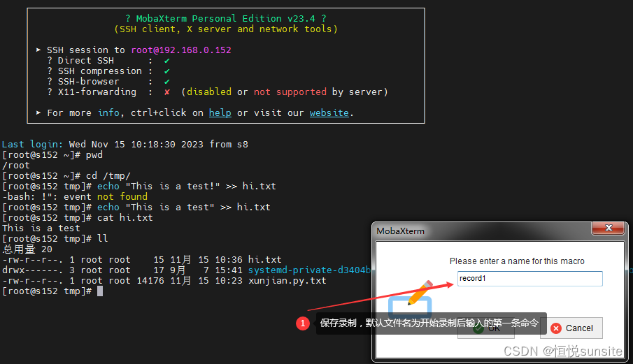Image resolution: width=633 pixels, height=364 pixels.
Task: Click the arrow bullet before SSH session
Action: [38, 50]
